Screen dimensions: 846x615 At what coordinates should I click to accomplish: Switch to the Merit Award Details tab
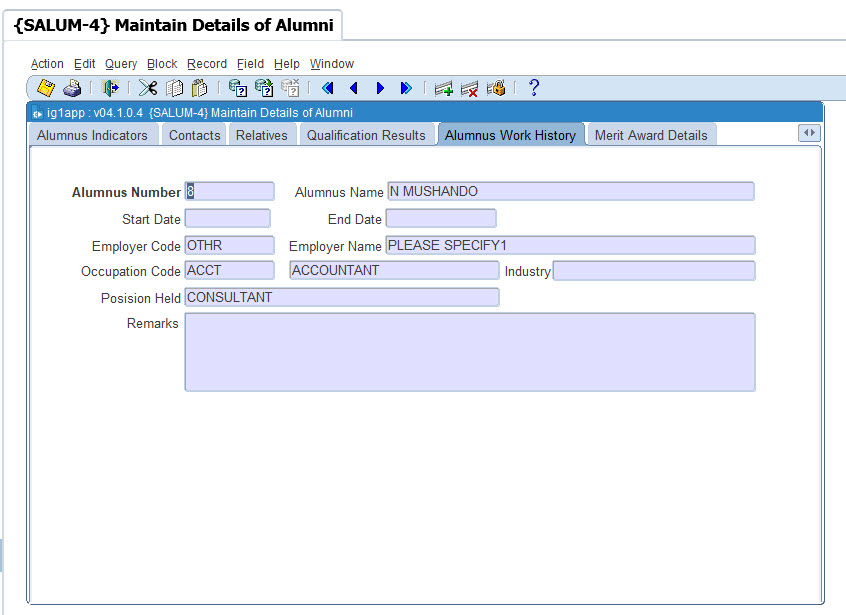point(651,135)
